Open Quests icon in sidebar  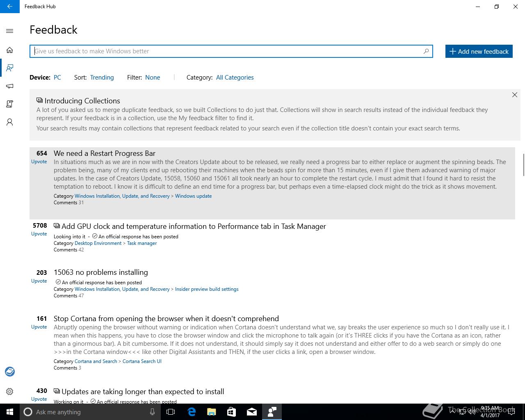(x=10, y=104)
